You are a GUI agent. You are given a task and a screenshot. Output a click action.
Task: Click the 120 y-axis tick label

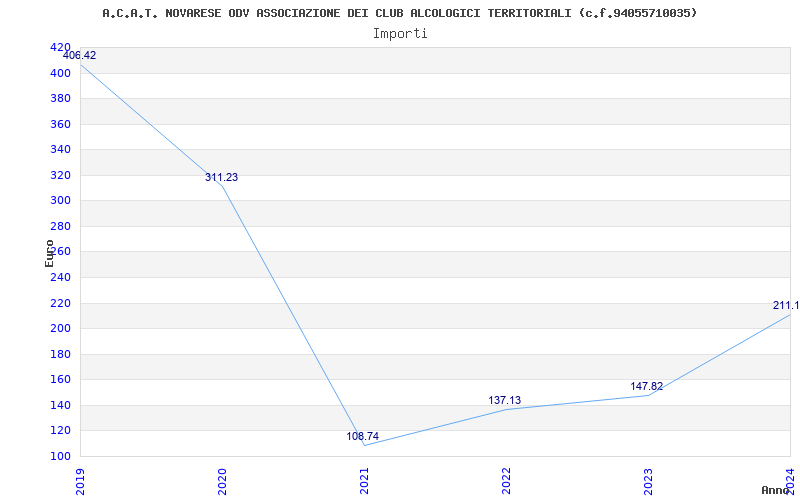click(60, 431)
